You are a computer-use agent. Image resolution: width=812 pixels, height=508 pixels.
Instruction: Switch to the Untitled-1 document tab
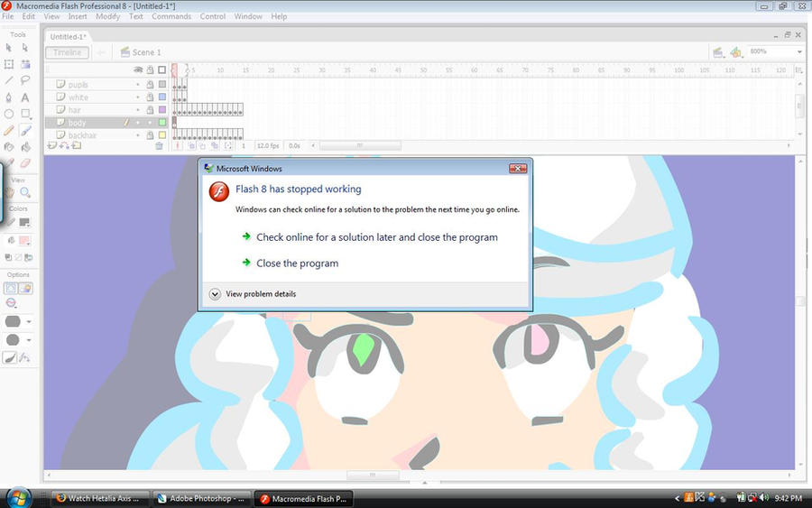pos(68,37)
